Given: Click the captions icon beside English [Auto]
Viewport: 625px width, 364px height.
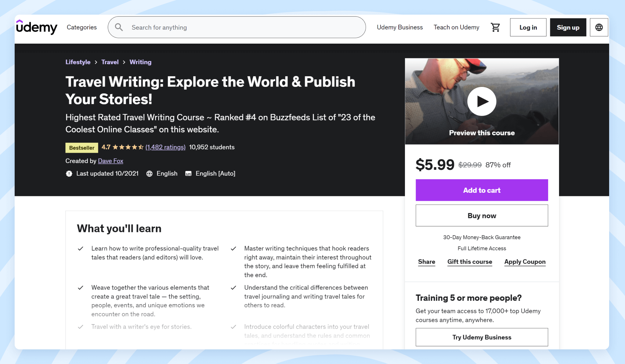Looking at the screenshot, I should tap(188, 173).
